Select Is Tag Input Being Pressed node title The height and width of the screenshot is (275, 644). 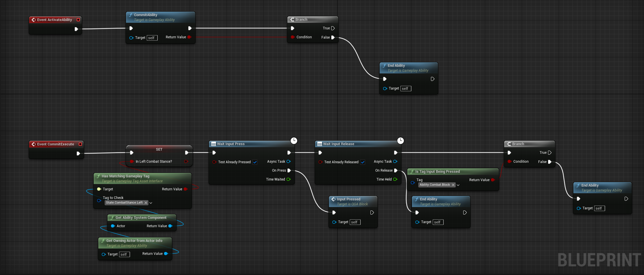[x=437, y=172]
